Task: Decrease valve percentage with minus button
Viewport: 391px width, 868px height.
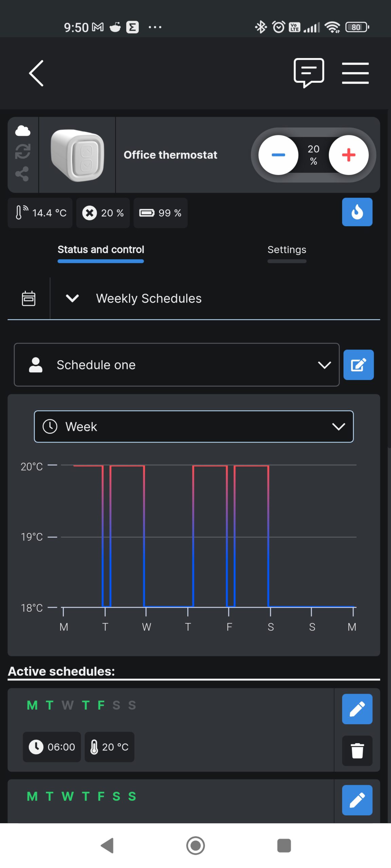Action: tap(278, 155)
